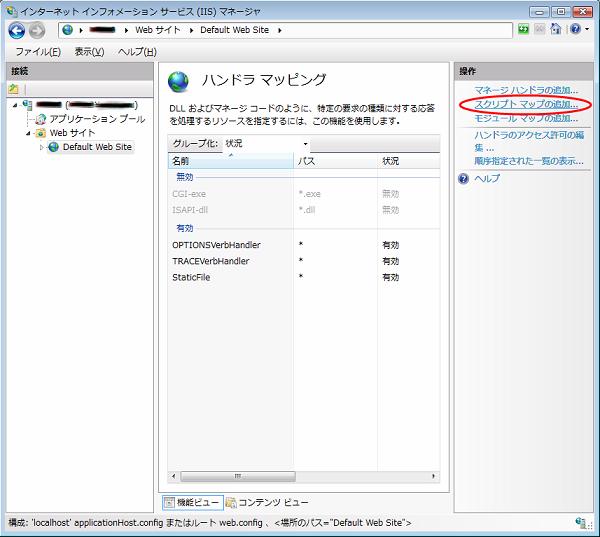Image resolution: width=600 pixels, height=537 pixels.
Task: Click the *.exe path cell
Action: [310, 194]
